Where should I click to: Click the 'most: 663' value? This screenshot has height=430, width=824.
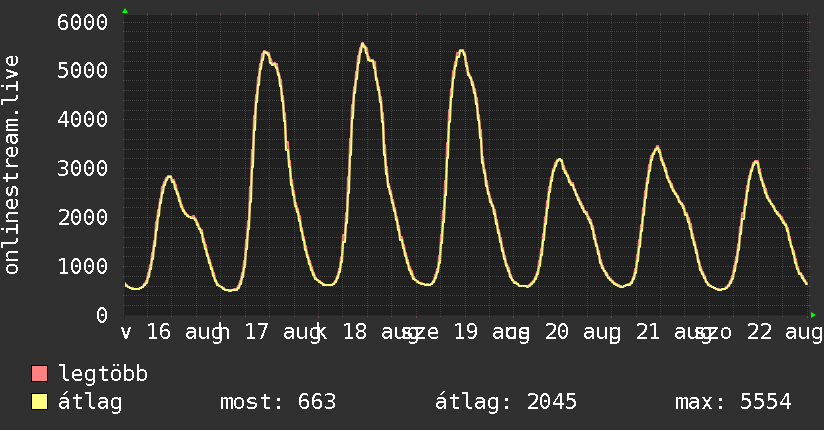pos(278,402)
